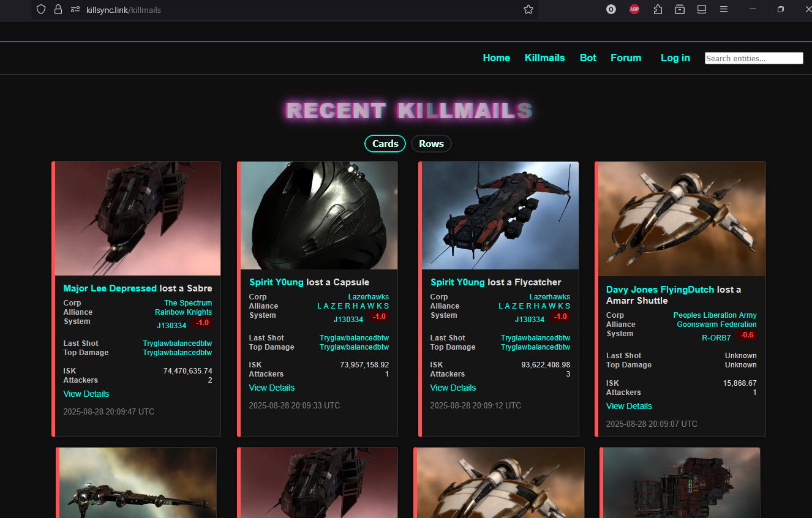Go to the Forum page
Image resolution: width=812 pixels, height=518 pixels.
click(x=626, y=58)
